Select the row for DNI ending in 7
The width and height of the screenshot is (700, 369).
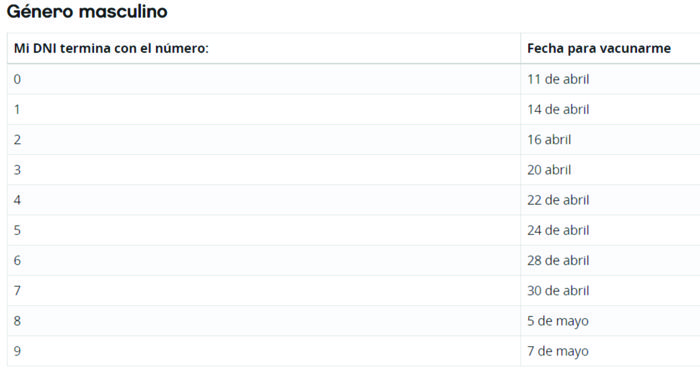click(x=354, y=290)
